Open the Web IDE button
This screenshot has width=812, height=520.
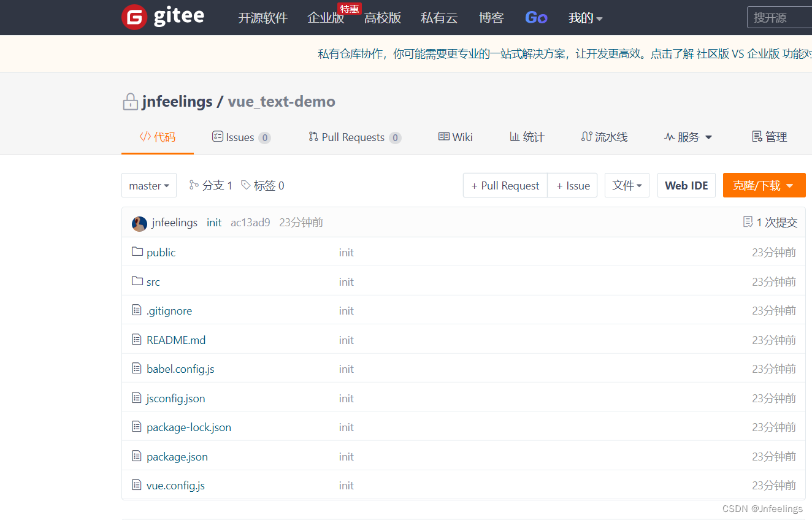pos(686,185)
